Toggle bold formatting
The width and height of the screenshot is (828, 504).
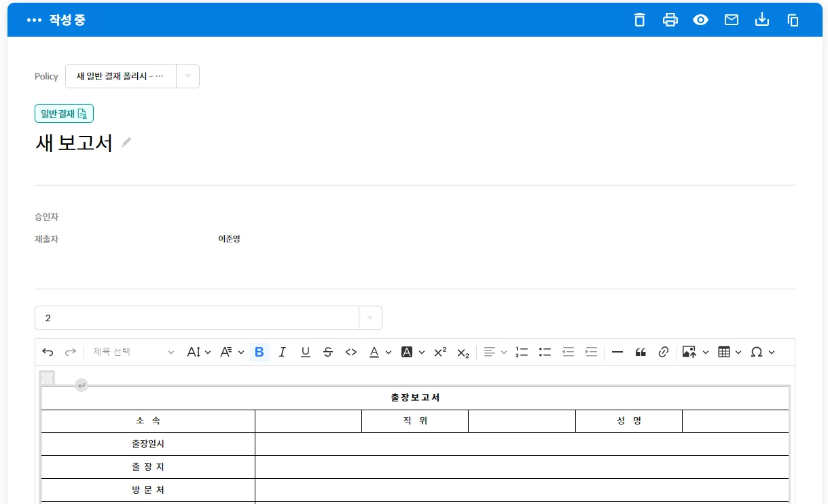point(259,352)
